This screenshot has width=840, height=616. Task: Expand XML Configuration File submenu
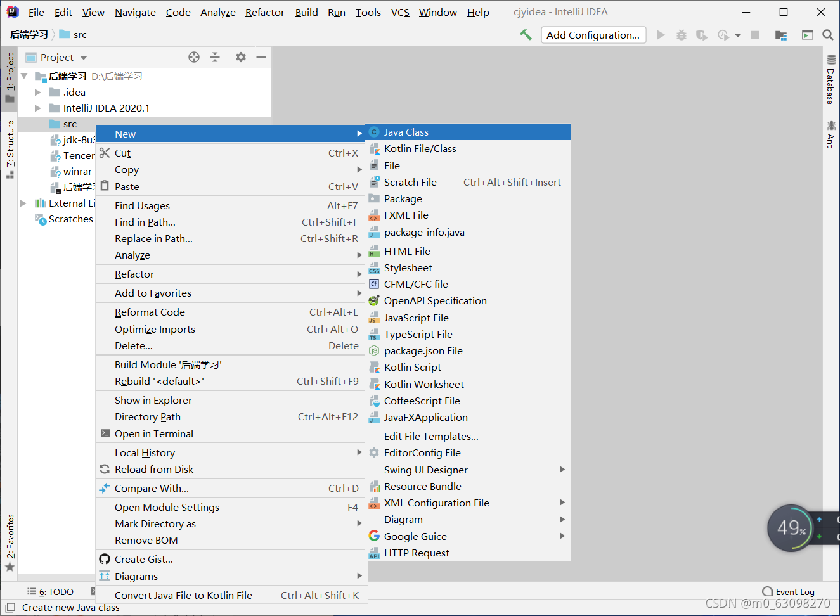pyautogui.click(x=468, y=503)
